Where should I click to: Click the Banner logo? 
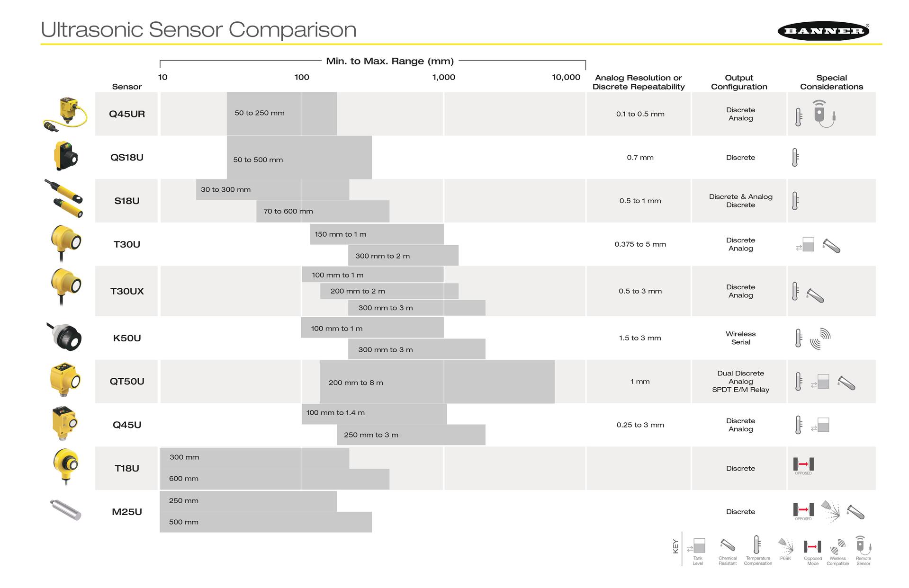tap(823, 31)
